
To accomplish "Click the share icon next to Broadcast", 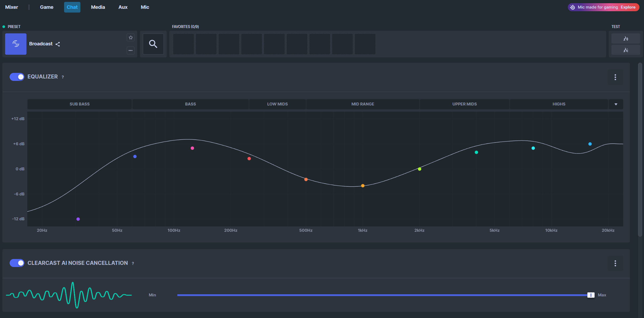I will click(x=58, y=44).
